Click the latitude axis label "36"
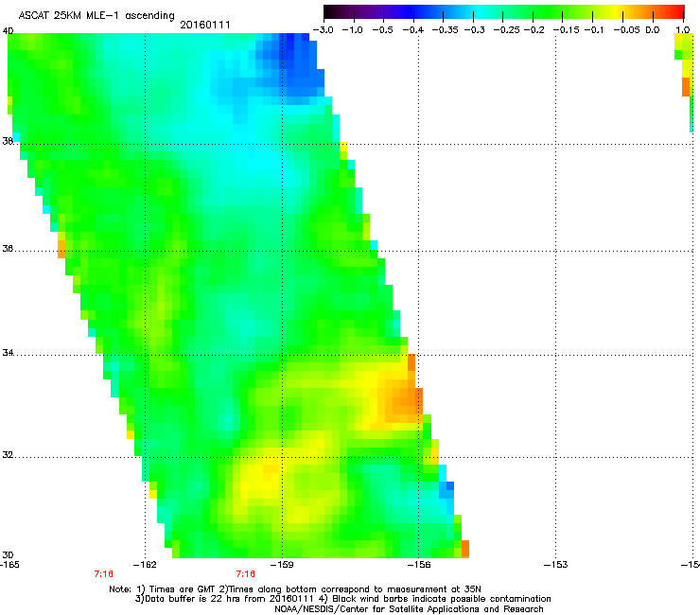Image resolution: width=700 pixels, height=615 pixels. coord(8,248)
